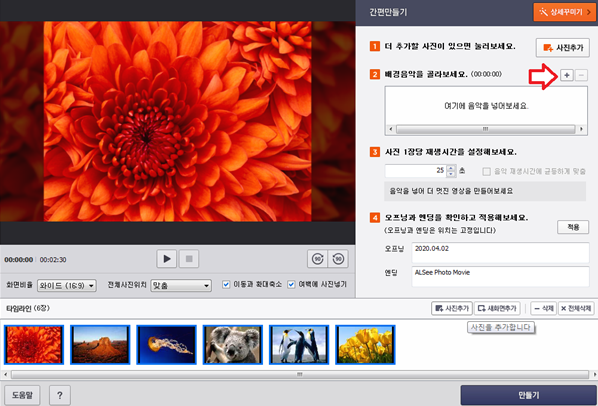
Task: Select the yellow tulips thumbnail
Action: point(365,345)
